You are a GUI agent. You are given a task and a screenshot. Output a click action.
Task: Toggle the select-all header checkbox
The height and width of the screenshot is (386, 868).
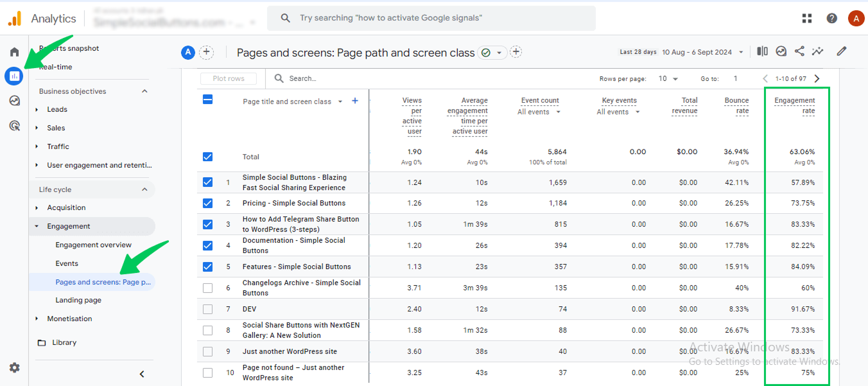(x=207, y=100)
